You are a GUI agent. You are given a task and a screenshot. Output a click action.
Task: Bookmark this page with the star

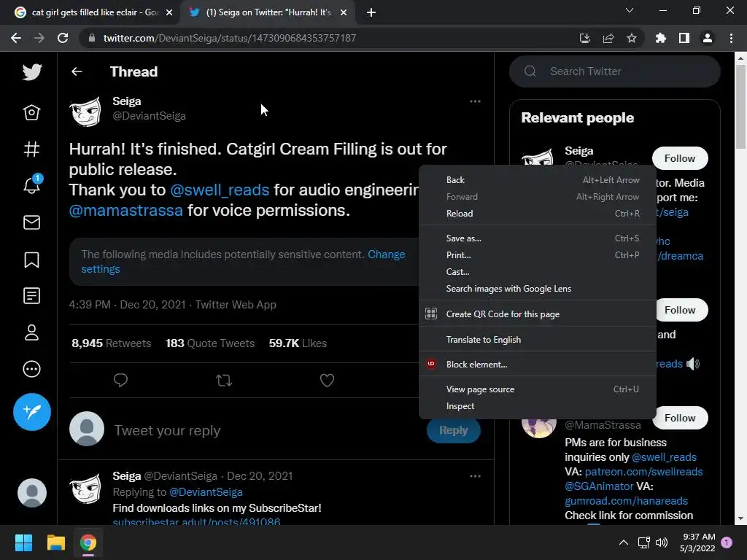pyautogui.click(x=632, y=38)
